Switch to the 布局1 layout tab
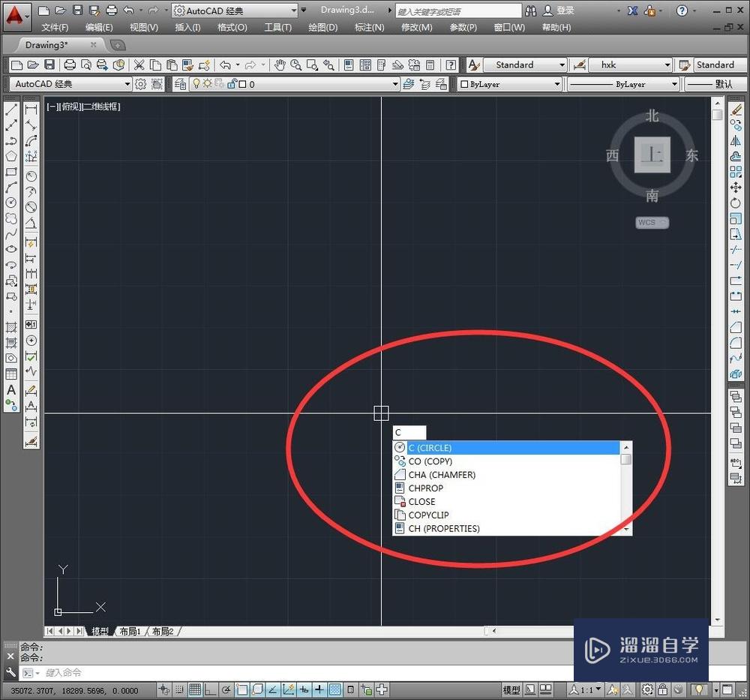 coord(130,631)
